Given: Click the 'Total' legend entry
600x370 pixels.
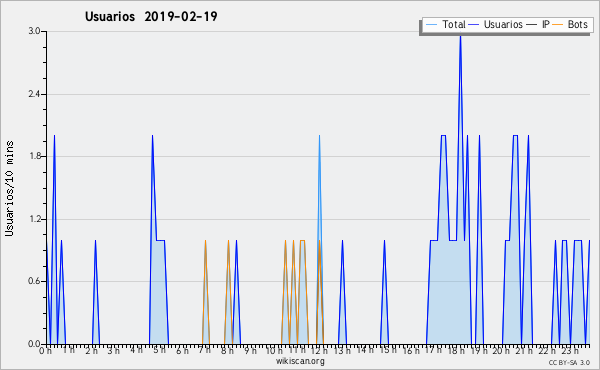Looking at the screenshot, I should point(445,24).
